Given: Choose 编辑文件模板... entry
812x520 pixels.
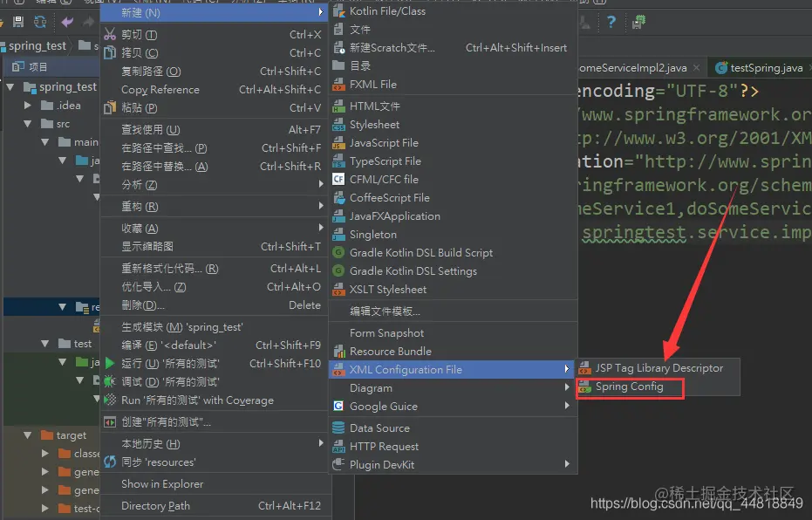Looking at the screenshot, I should pos(454,311).
